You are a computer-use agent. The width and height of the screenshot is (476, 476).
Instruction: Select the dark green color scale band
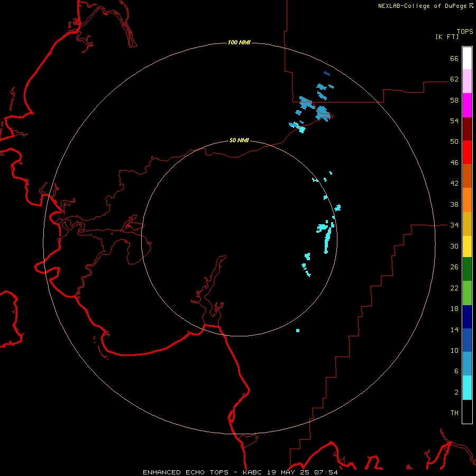(467, 269)
